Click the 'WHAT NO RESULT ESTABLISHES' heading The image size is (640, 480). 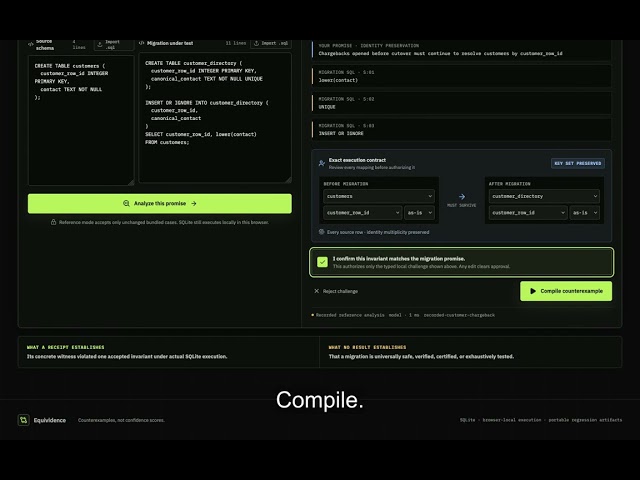(367, 347)
